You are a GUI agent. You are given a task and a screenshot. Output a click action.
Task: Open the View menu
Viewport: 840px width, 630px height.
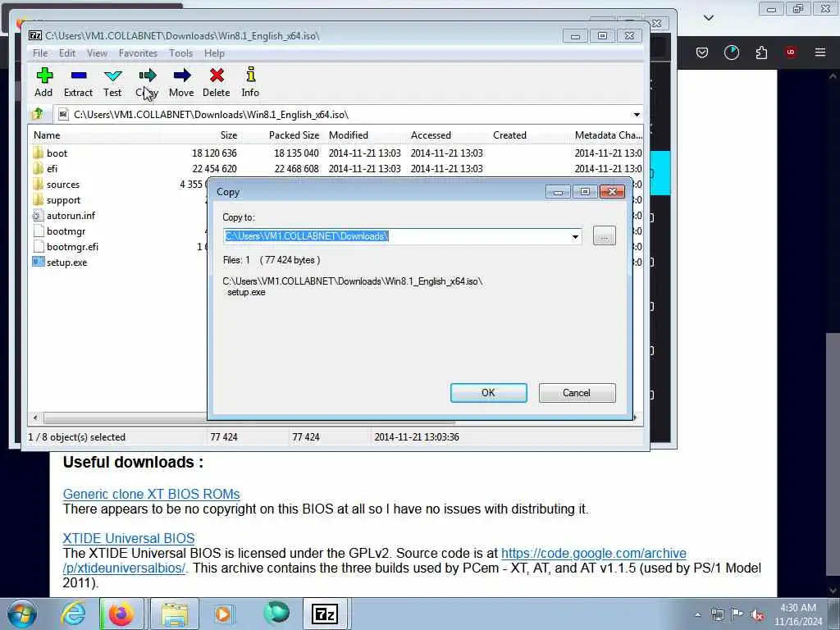tap(97, 53)
